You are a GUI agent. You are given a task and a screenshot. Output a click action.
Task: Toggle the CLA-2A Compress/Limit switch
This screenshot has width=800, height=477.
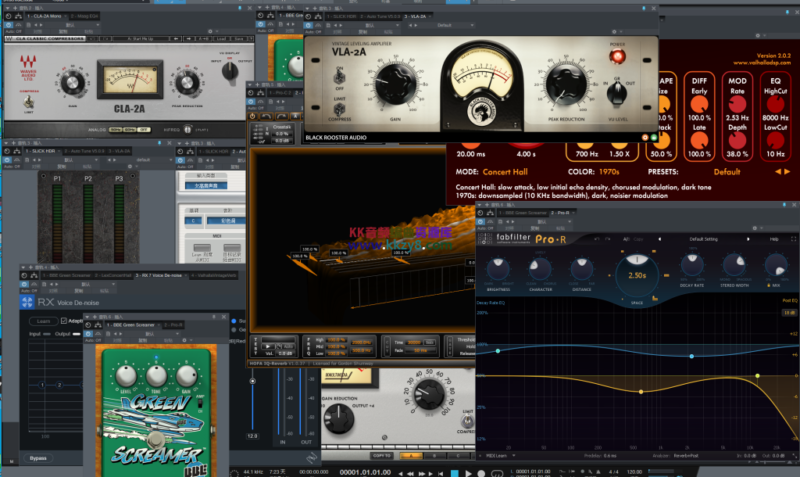[28, 104]
